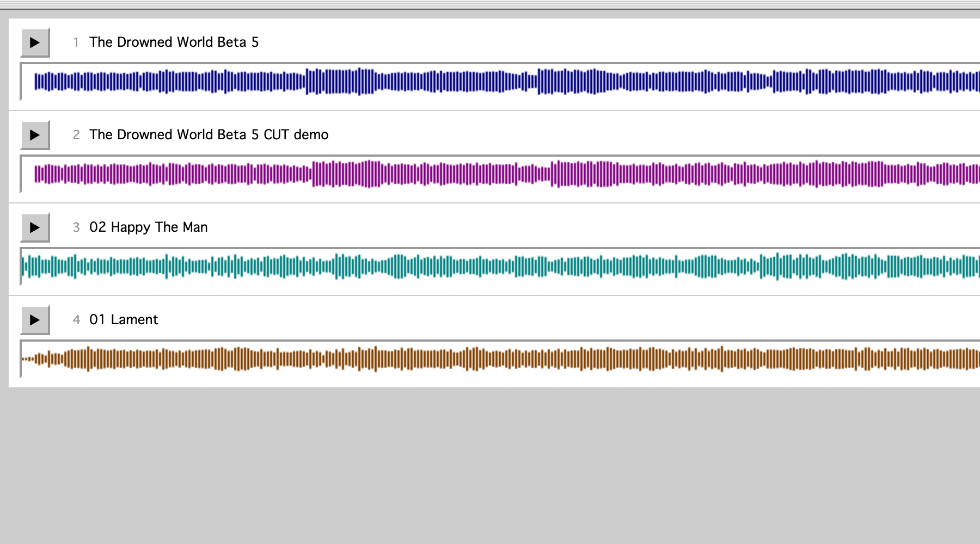
Task: Play the 01 Lament track
Action: pos(35,320)
